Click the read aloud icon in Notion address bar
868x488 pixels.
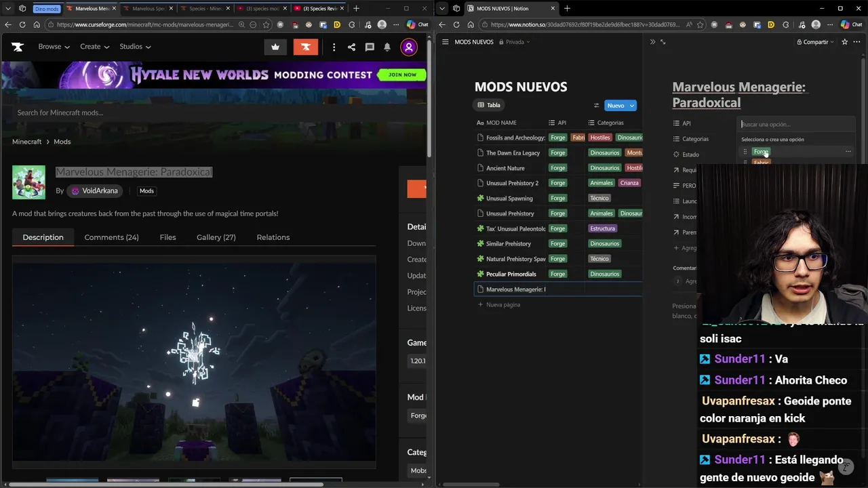(x=689, y=24)
